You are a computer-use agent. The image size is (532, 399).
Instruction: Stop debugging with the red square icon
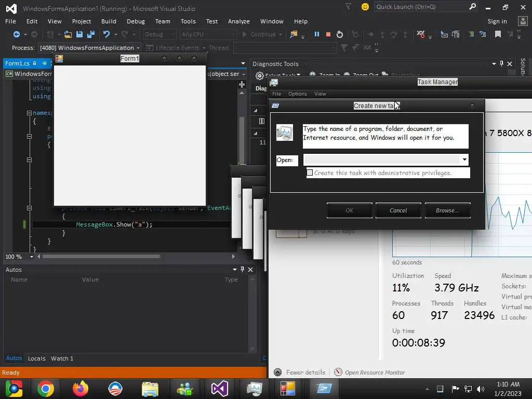pyautogui.click(x=328, y=34)
